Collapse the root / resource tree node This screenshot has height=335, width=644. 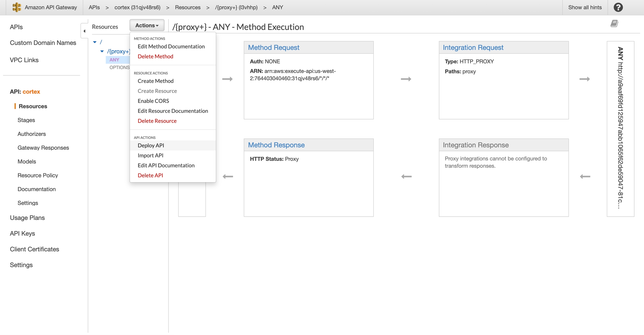[95, 42]
